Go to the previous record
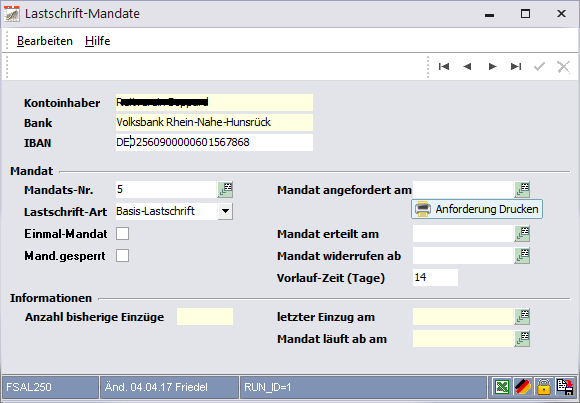Image resolution: width=580 pixels, height=403 pixels. pyautogui.click(x=468, y=67)
